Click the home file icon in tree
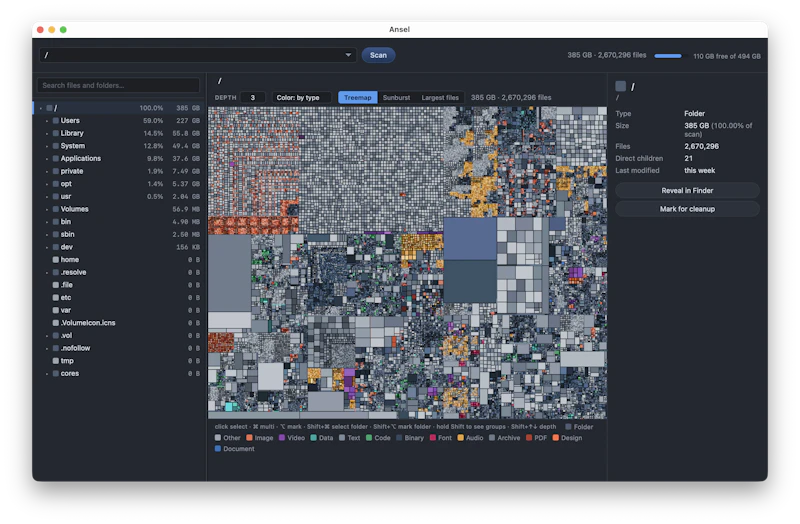The image size is (800, 524). pyautogui.click(x=56, y=260)
